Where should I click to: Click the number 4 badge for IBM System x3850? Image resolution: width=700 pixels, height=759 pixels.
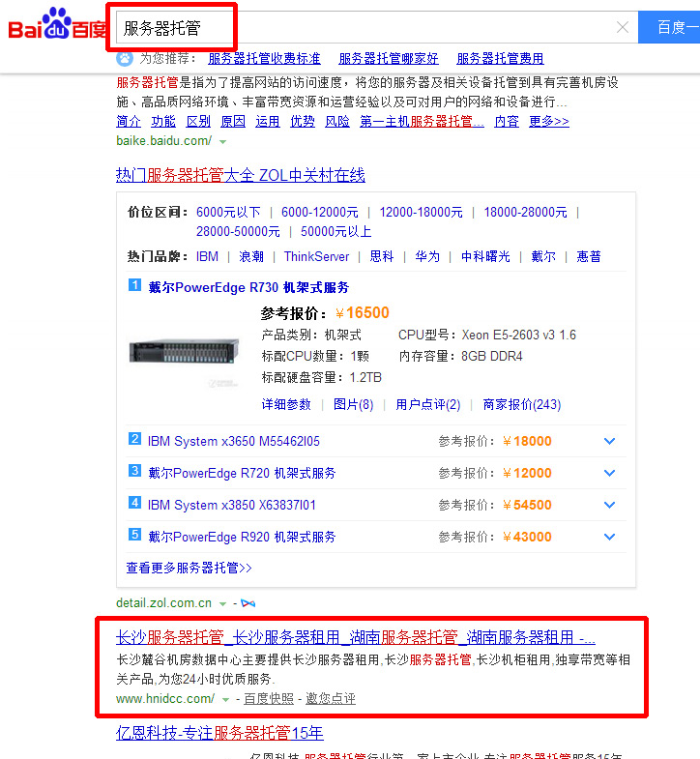pos(135,504)
